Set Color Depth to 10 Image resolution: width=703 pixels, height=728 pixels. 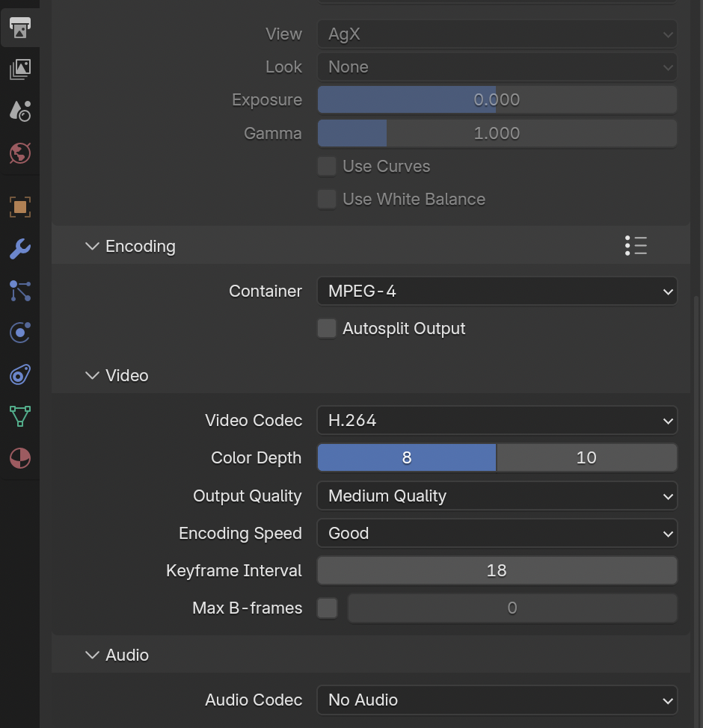pyautogui.click(x=586, y=458)
